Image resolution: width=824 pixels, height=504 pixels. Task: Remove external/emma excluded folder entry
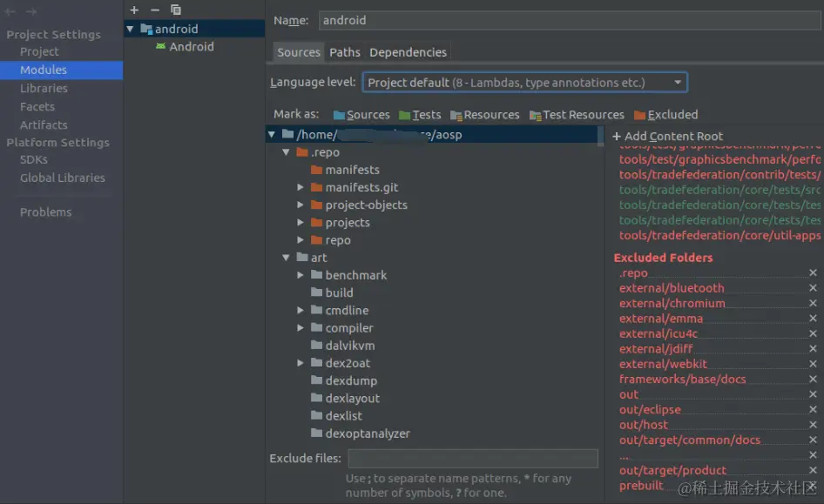(813, 319)
